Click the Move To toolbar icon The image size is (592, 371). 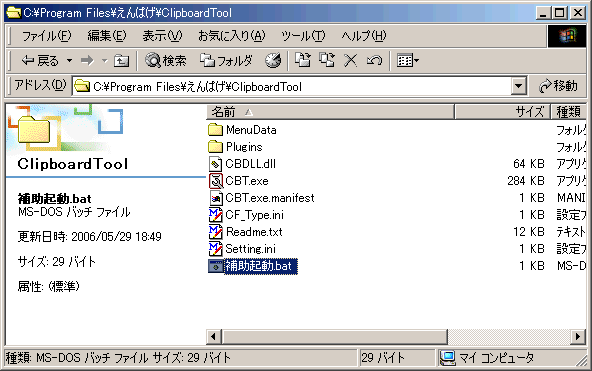(302, 60)
